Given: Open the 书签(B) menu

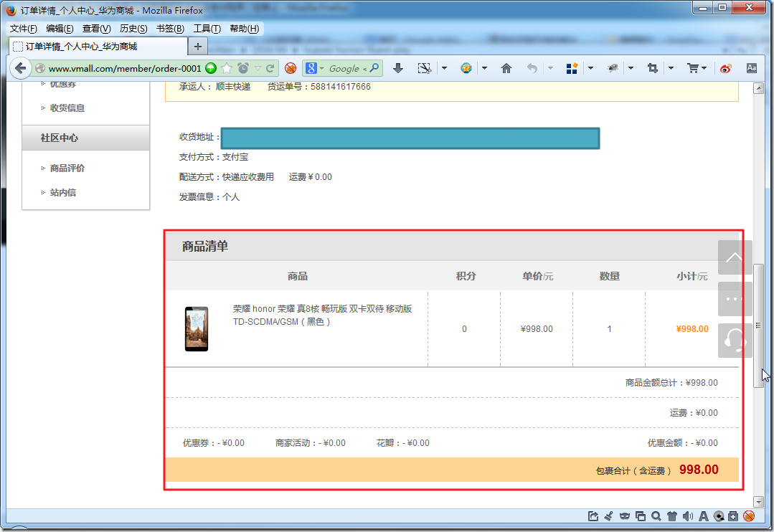Looking at the screenshot, I should pos(170,29).
